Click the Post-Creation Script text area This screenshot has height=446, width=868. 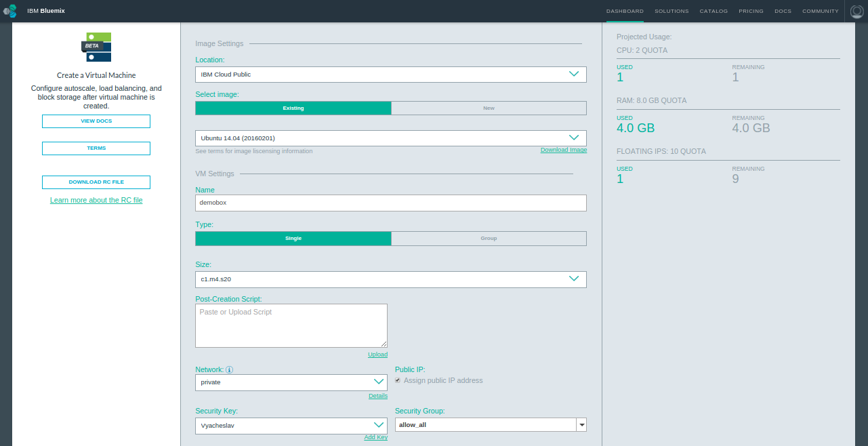click(x=291, y=325)
